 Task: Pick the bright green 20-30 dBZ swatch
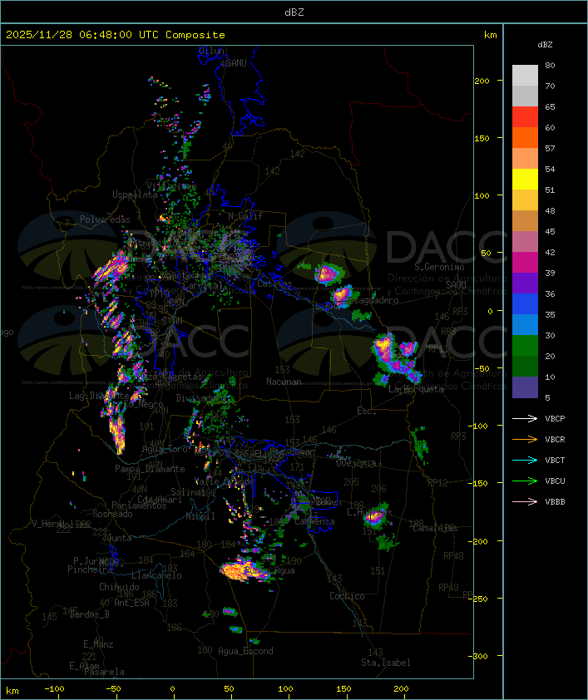point(525,346)
